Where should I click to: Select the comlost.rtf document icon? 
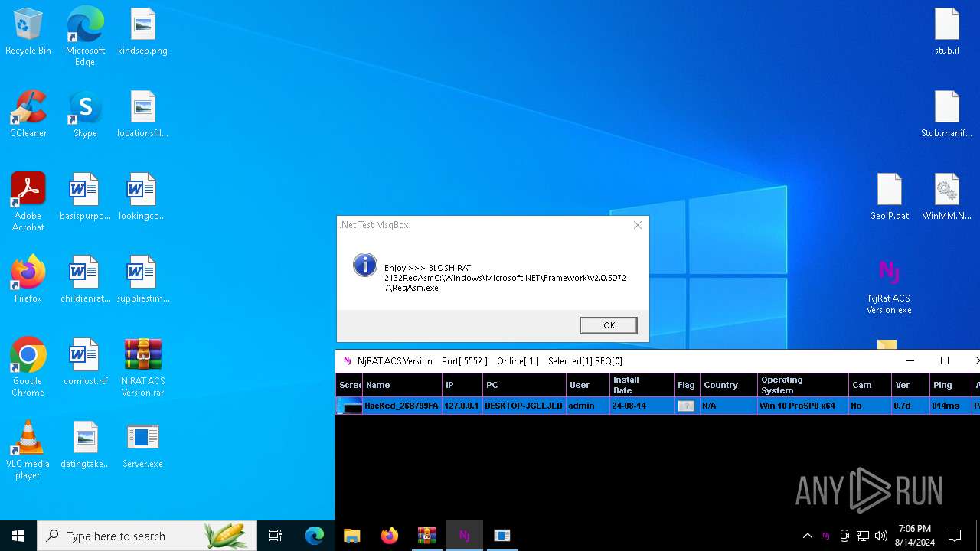85,363
